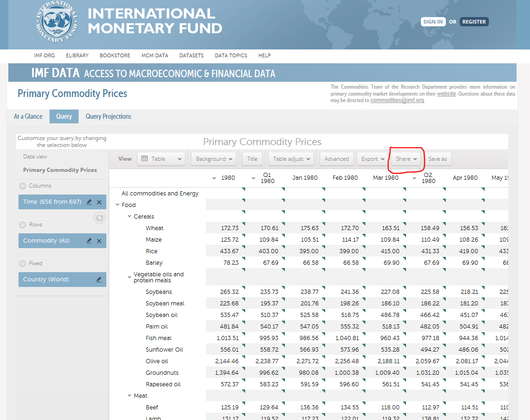Image resolution: width=530 pixels, height=420 pixels.
Task: Collapse Vegetable oils and protein meals group
Action: click(129, 277)
